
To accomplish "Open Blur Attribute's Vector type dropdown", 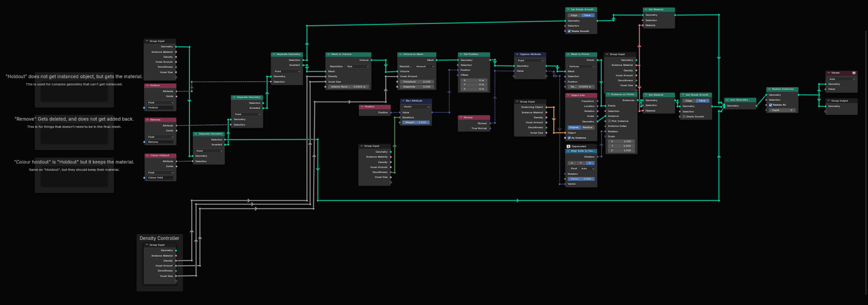I will [x=416, y=107].
